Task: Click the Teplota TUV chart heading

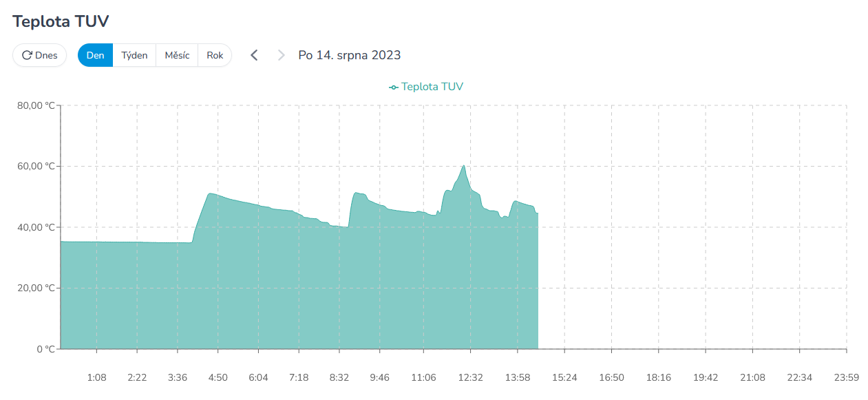Action: tap(61, 21)
